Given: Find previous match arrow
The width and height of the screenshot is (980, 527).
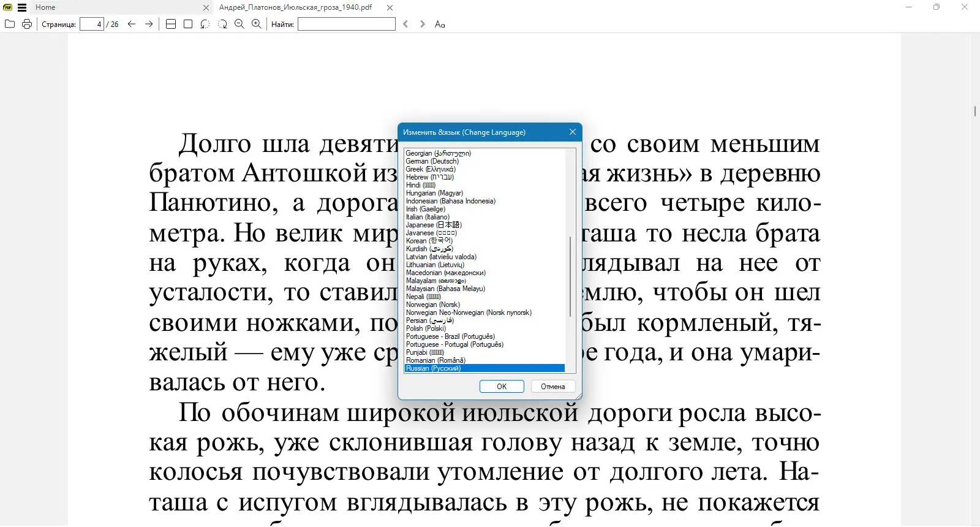Looking at the screenshot, I should tap(405, 24).
